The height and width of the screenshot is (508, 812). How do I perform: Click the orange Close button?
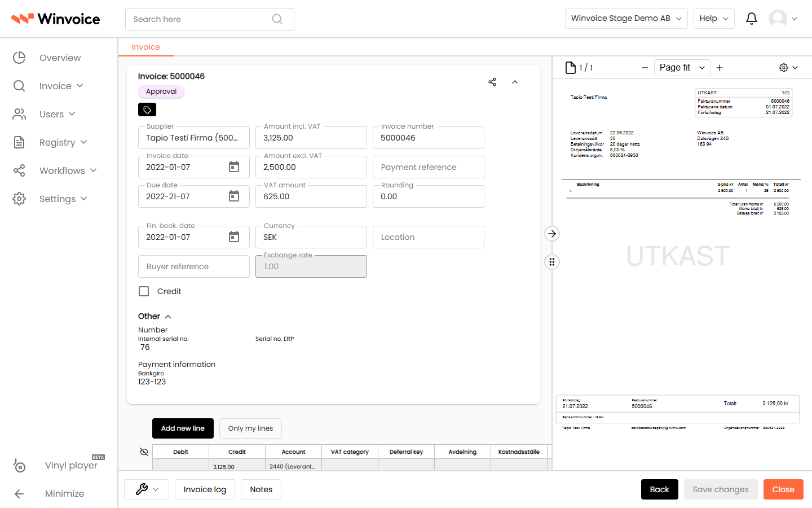[x=783, y=489]
